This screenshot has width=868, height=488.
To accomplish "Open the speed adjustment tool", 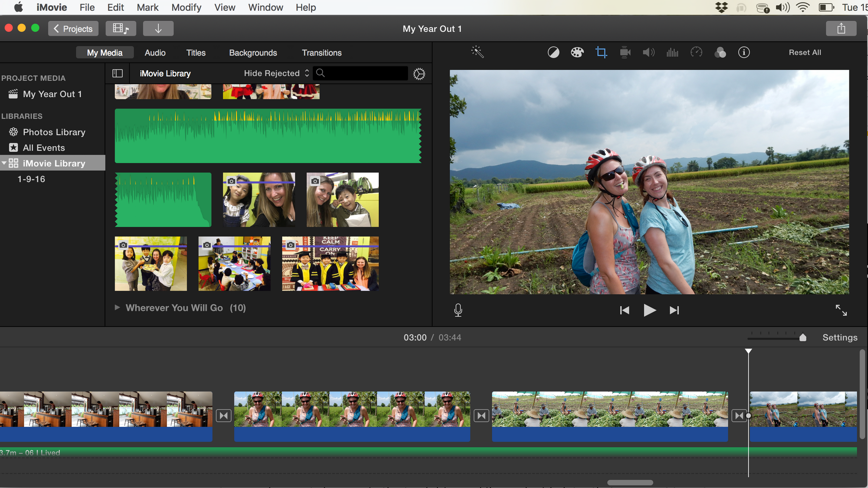I will click(696, 52).
